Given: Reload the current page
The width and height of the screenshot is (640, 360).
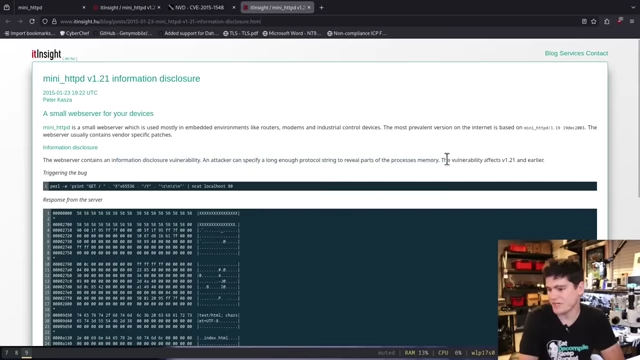Looking at the screenshot, I should 32,21.
